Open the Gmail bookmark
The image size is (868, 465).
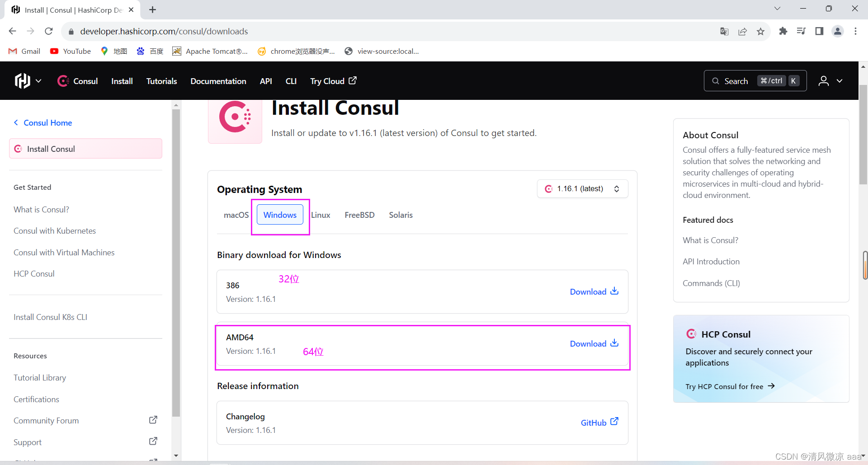click(x=24, y=51)
